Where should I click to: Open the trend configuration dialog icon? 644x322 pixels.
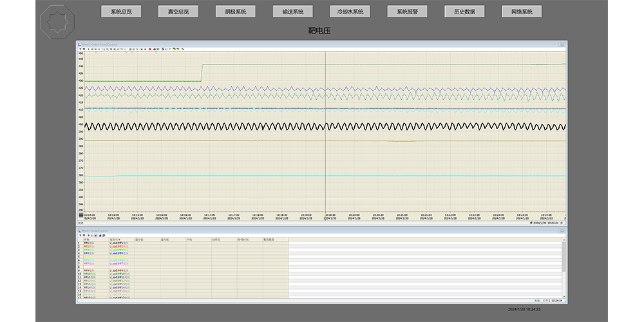coord(84,49)
